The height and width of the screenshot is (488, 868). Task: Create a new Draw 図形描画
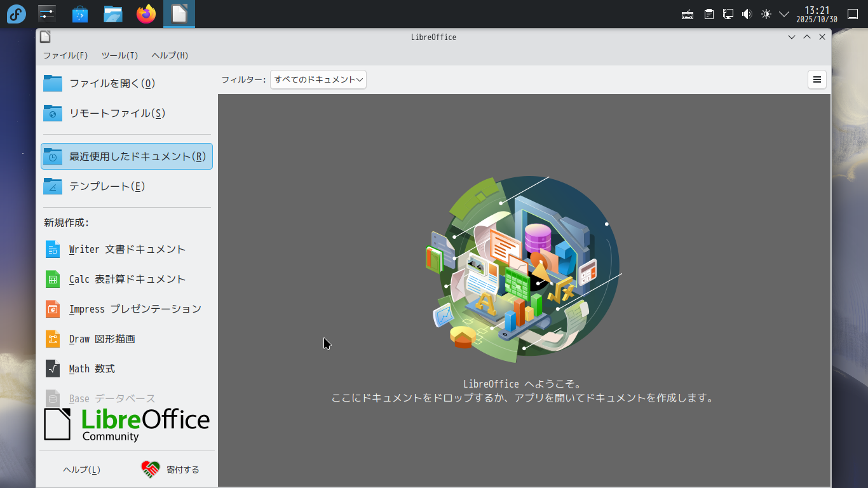pos(126,339)
